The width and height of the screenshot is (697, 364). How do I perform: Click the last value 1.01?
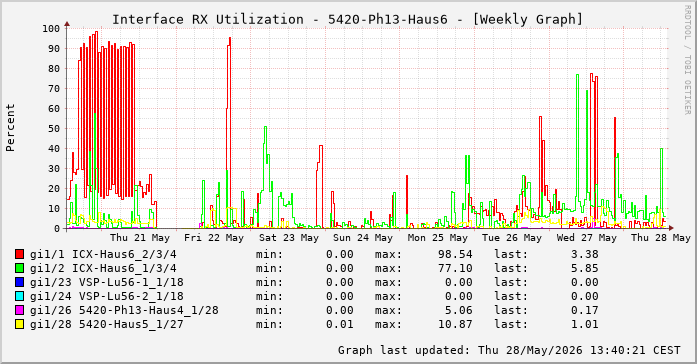click(585, 324)
